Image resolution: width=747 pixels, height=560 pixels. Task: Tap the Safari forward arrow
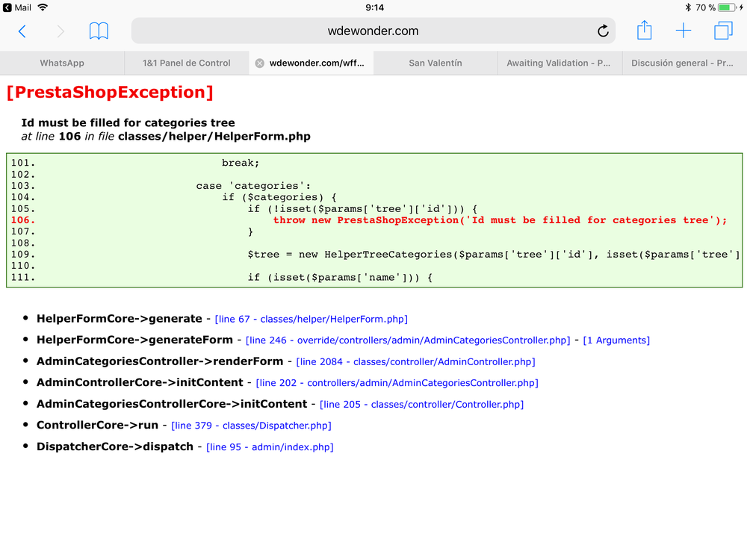click(61, 31)
